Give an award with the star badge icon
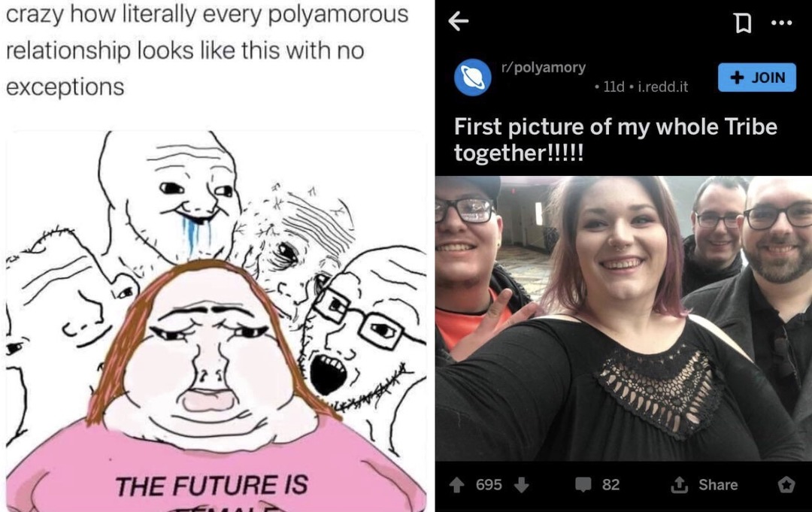Image resolution: width=812 pixels, height=512 pixels. coord(786,485)
